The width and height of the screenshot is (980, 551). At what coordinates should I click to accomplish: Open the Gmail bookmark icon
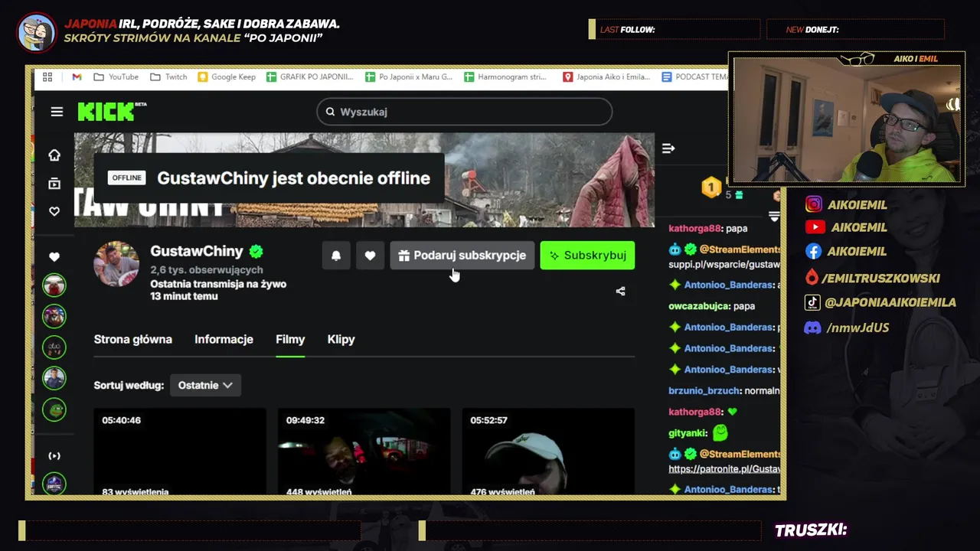(77, 77)
